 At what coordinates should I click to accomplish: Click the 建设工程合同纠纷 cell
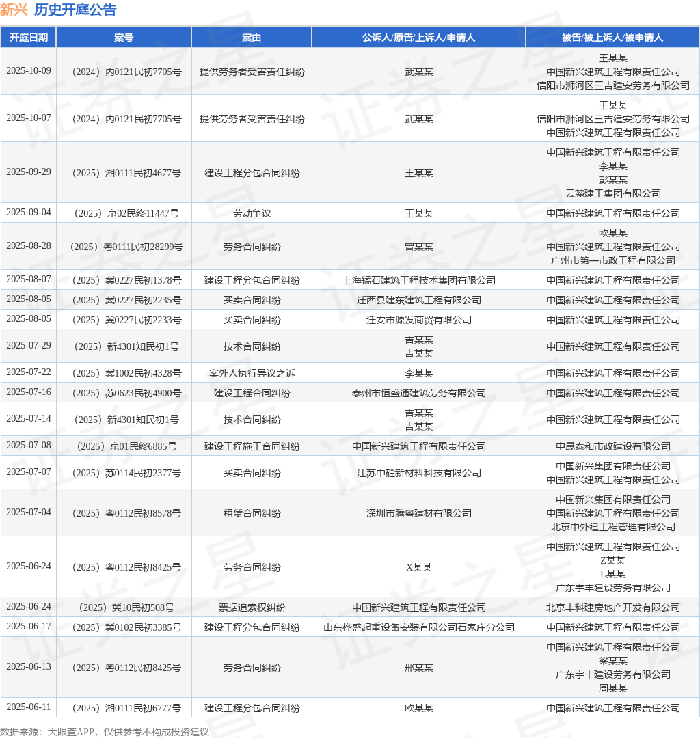[252, 393]
